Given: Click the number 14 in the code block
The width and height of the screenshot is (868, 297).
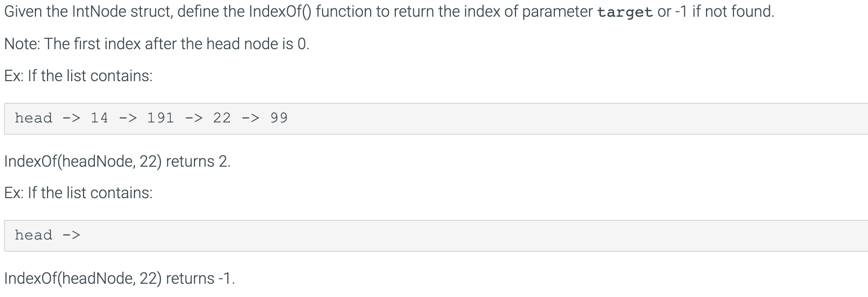Looking at the screenshot, I should [99, 118].
